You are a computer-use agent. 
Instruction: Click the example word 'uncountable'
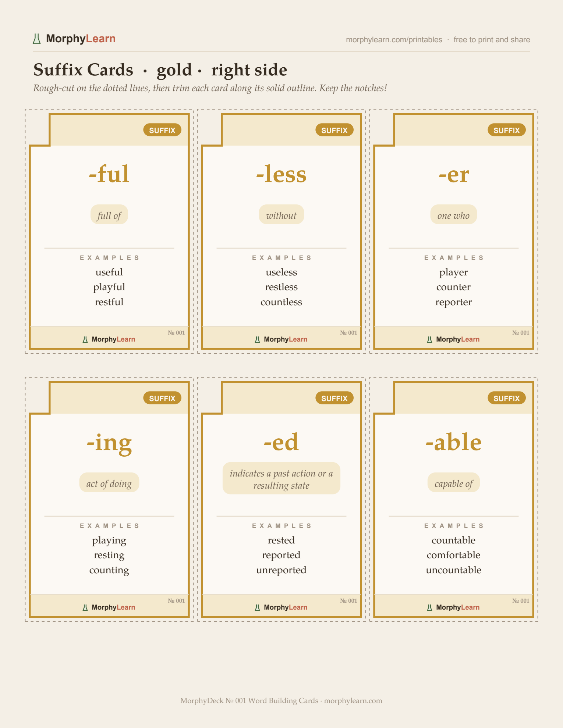tap(454, 570)
